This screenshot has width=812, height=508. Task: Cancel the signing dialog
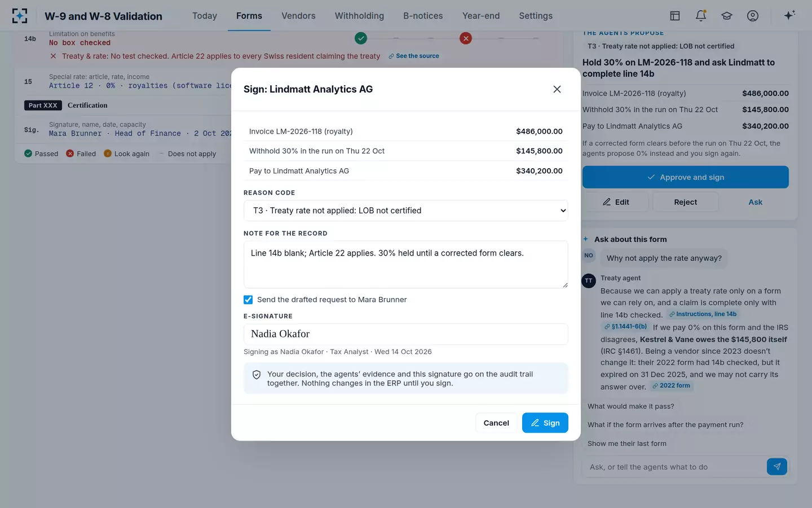tap(496, 423)
